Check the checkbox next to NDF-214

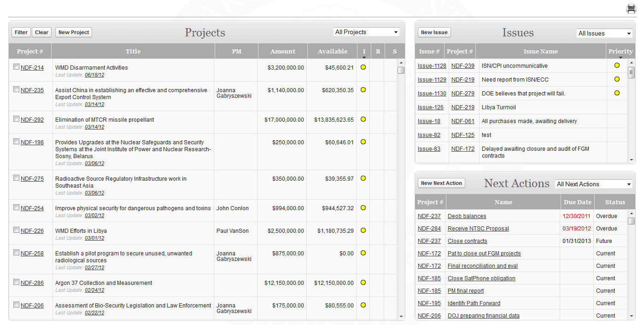point(16,66)
